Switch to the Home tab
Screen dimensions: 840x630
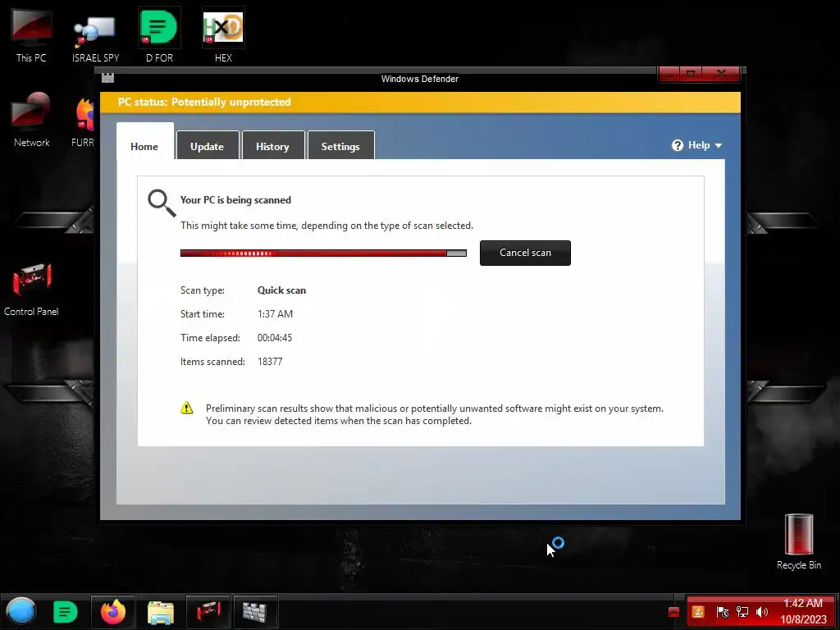(144, 146)
